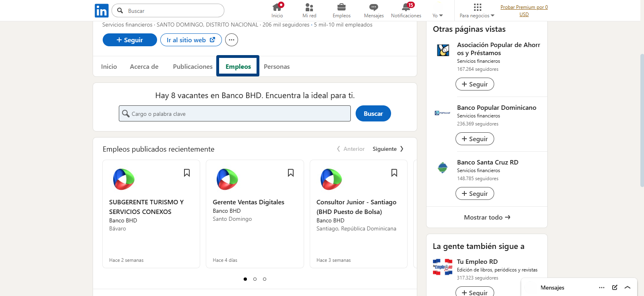Click Mostrar todo arrow link
Viewport: 644px width, 296px height.
click(x=487, y=217)
